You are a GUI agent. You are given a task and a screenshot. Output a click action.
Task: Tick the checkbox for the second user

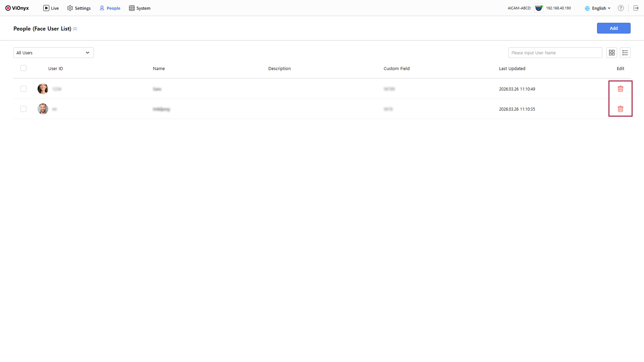23,109
